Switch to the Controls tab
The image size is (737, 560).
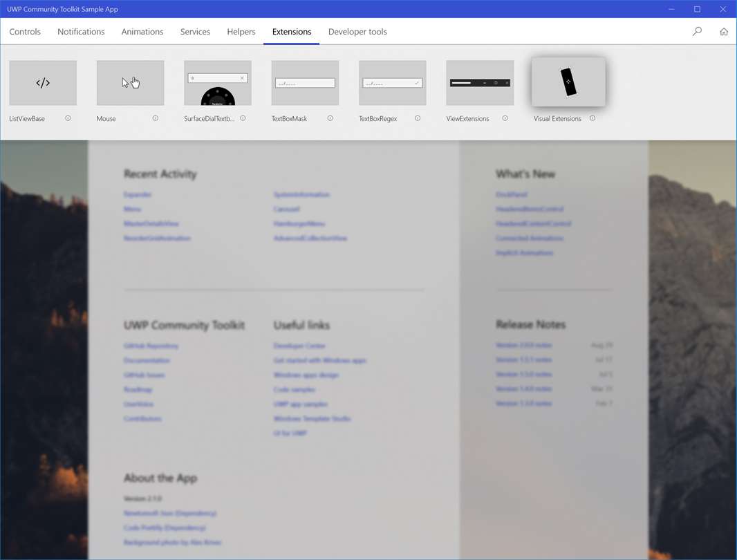click(25, 32)
